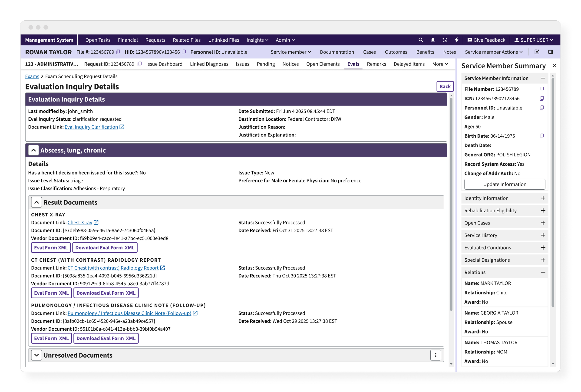
Task: Open Eval Inquiry Clarification link
Action: pos(91,127)
